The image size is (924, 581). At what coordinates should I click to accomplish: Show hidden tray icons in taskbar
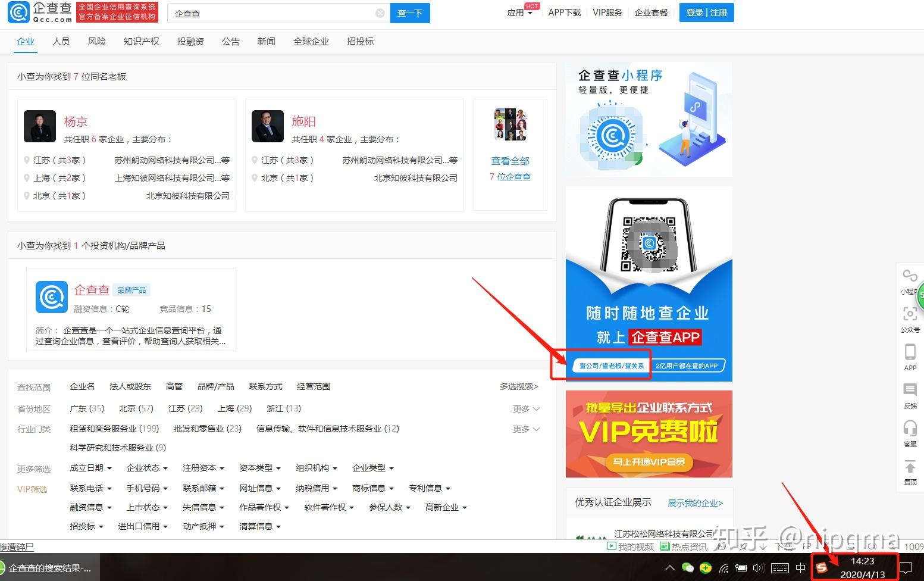tap(669, 567)
